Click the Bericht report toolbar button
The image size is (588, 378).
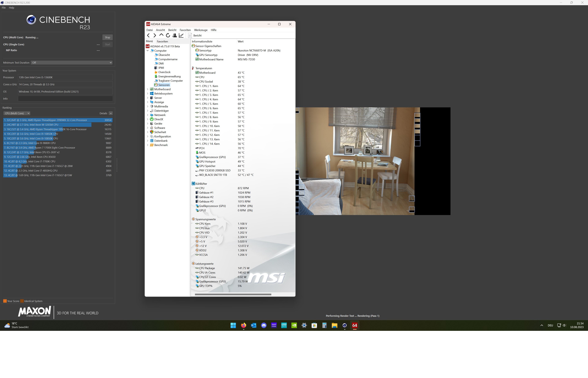195,36
